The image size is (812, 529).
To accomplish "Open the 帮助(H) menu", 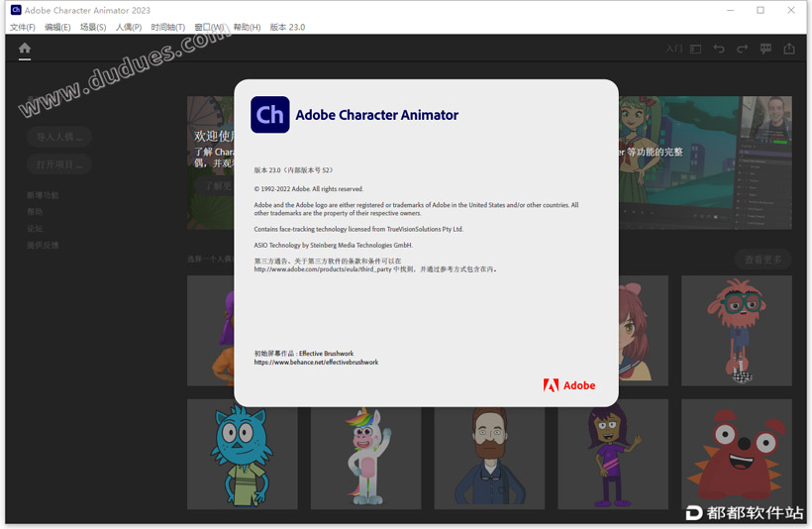I will click(x=247, y=27).
